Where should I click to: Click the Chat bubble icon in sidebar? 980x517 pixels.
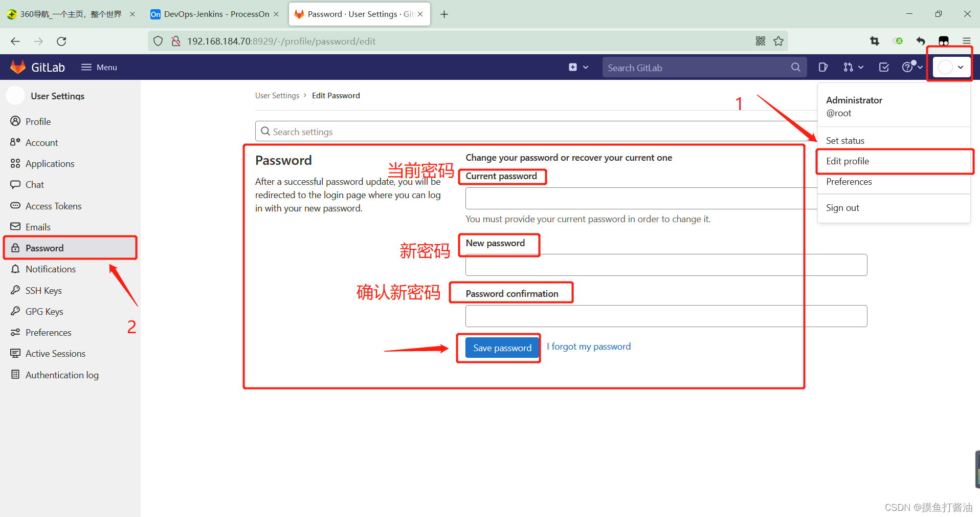pos(15,184)
